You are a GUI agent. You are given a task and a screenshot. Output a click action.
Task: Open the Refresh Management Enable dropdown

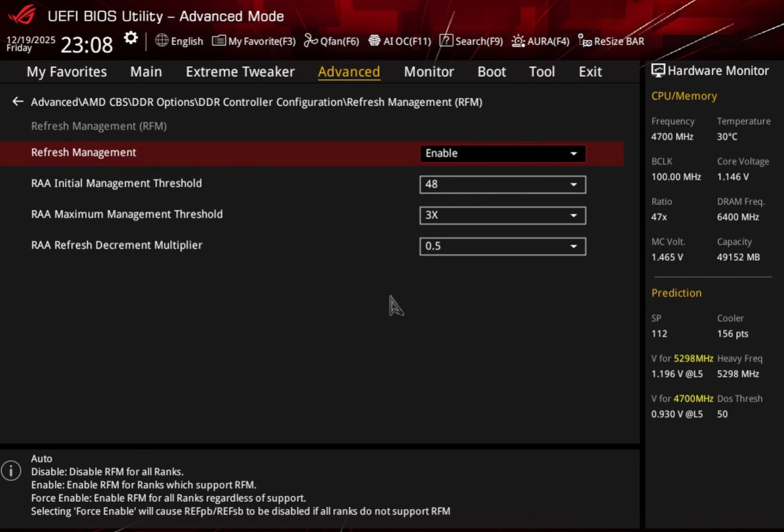tap(503, 154)
